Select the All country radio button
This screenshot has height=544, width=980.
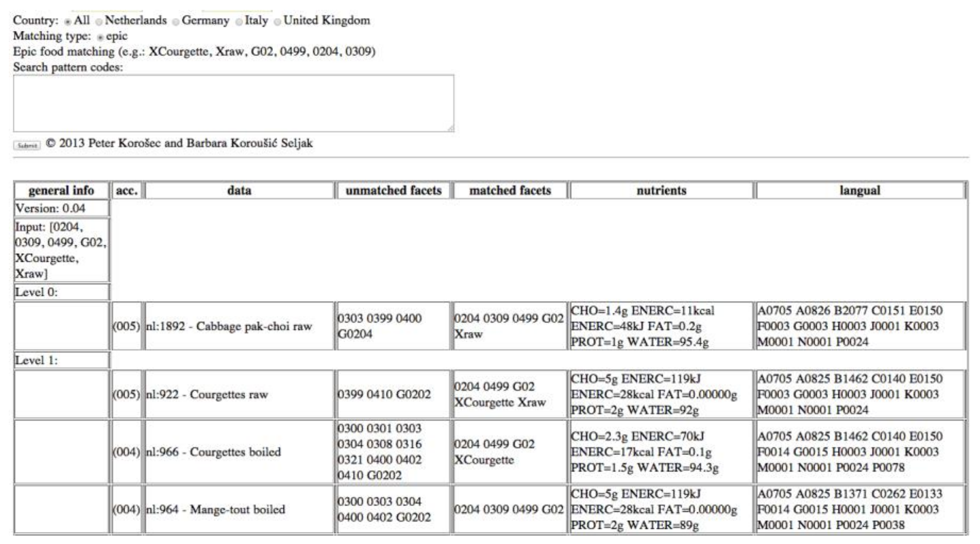(68, 22)
